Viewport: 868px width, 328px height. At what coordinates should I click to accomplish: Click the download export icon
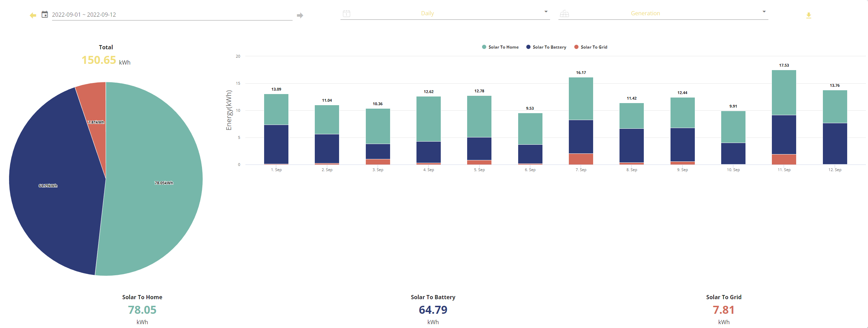tap(809, 15)
